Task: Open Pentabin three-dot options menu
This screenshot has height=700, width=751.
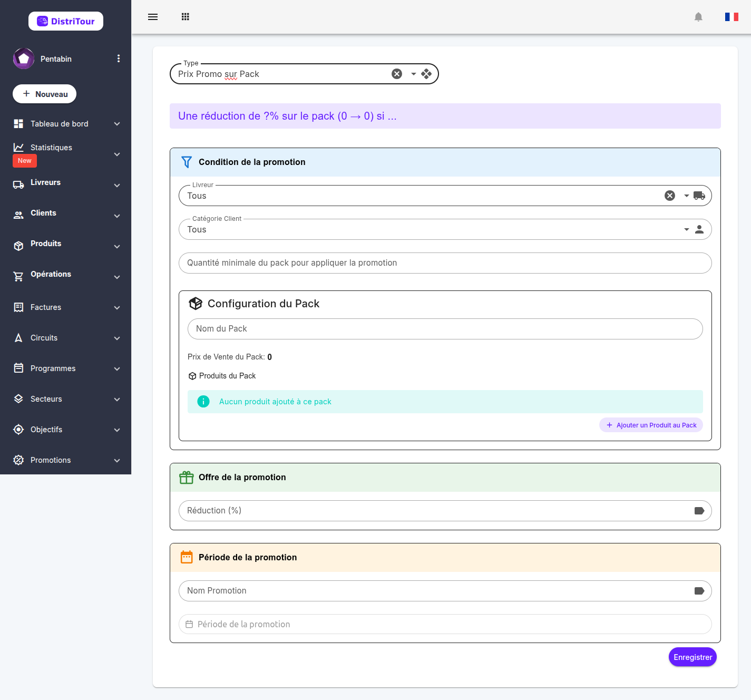Action: pos(119,59)
